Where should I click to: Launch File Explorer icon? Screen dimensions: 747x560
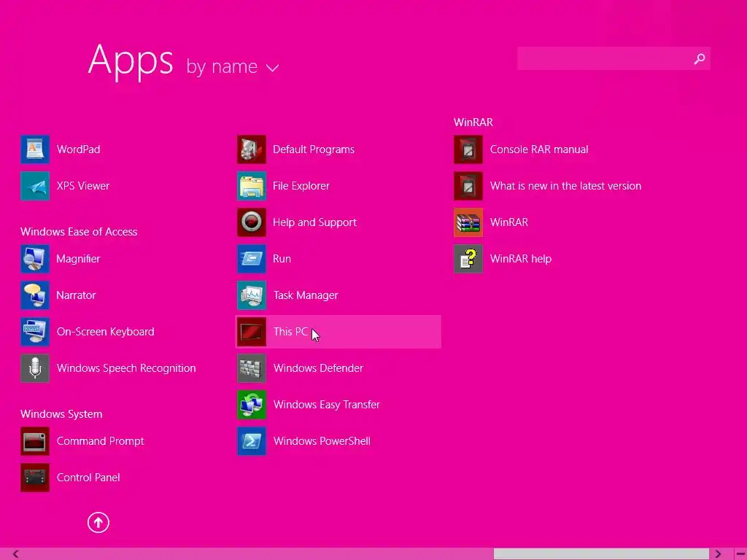(252, 186)
